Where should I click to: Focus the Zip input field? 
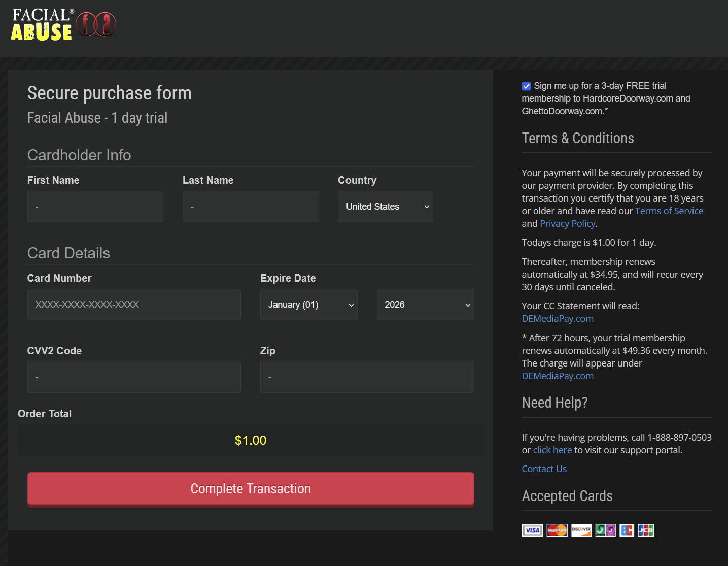(x=367, y=377)
